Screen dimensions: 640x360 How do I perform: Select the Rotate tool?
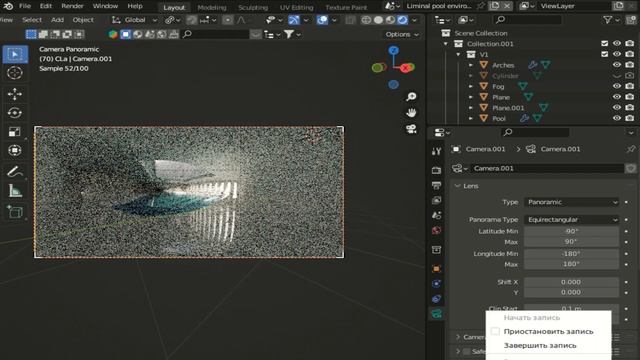coord(15,113)
